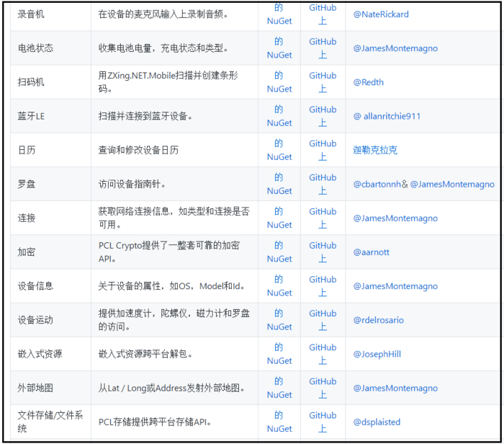This screenshot has width=504, height=444.
Task: Open GitHub link in 连接 row
Action: (x=323, y=218)
